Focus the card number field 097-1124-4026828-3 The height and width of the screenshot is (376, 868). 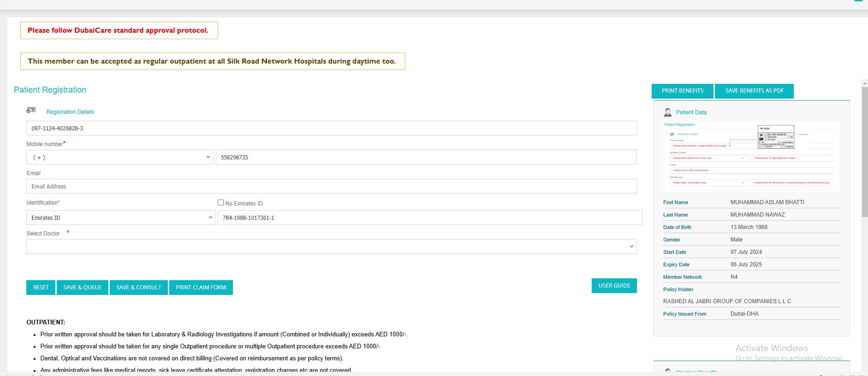(331, 128)
